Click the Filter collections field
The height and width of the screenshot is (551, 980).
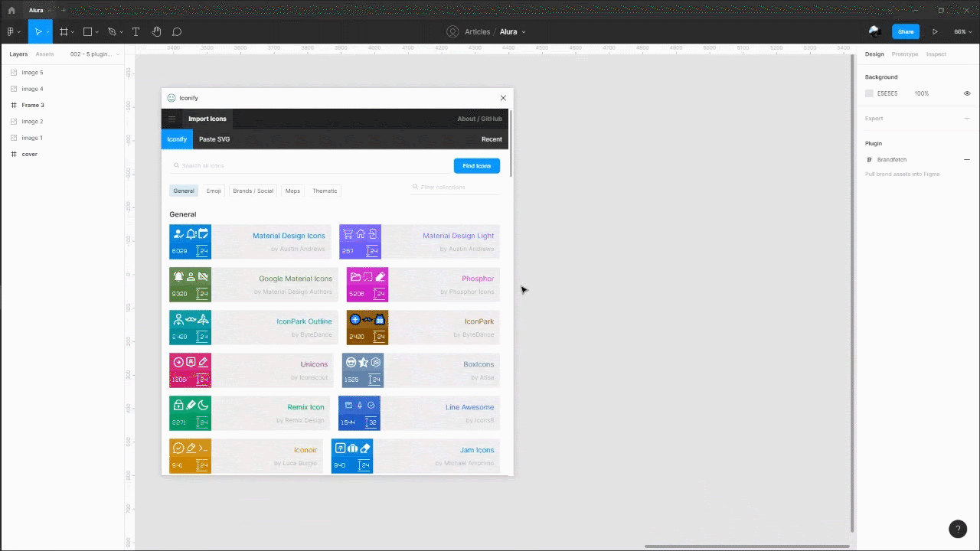pos(456,187)
